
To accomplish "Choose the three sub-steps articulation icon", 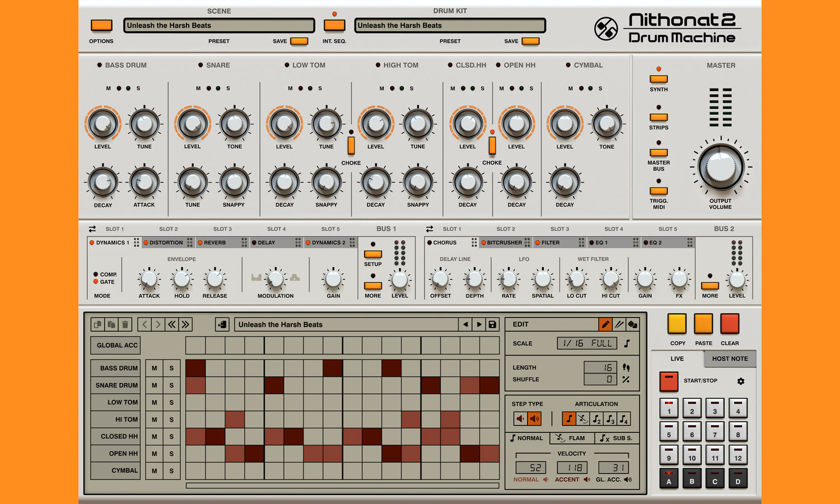I will pyautogui.click(x=610, y=418).
